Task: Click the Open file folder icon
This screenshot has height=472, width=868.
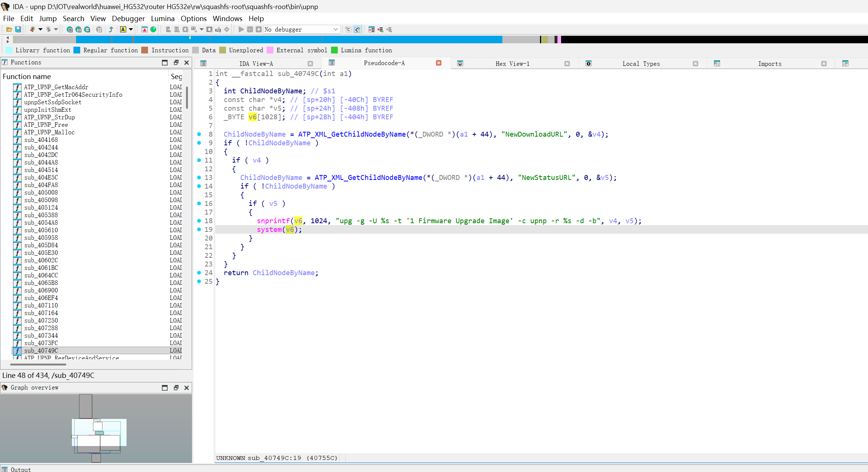Action: pyautogui.click(x=9, y=29)
